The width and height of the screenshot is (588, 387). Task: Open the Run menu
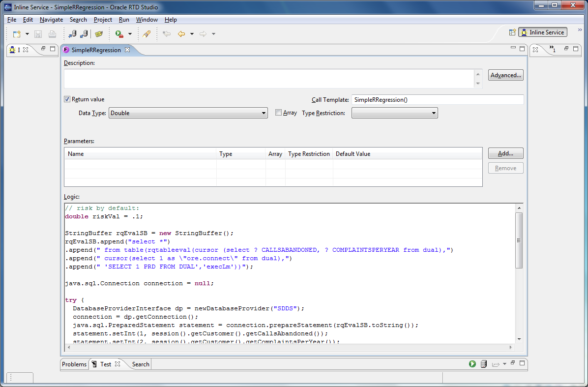point(124,20)
